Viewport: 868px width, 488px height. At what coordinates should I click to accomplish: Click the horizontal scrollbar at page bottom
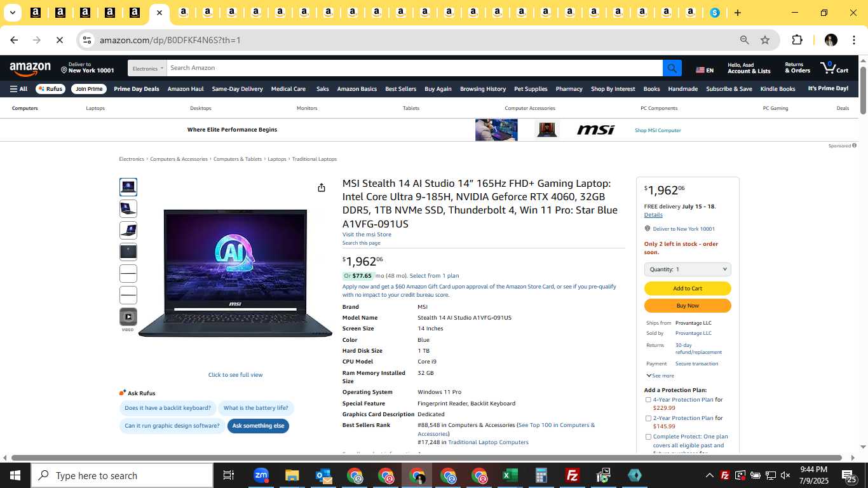pyautogui.click(x=426, y=457)
